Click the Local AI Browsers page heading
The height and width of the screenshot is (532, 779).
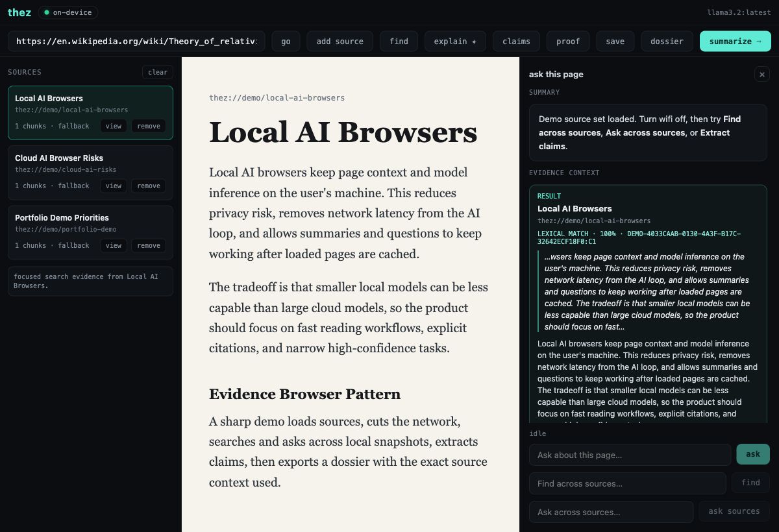tap(343, 132)
